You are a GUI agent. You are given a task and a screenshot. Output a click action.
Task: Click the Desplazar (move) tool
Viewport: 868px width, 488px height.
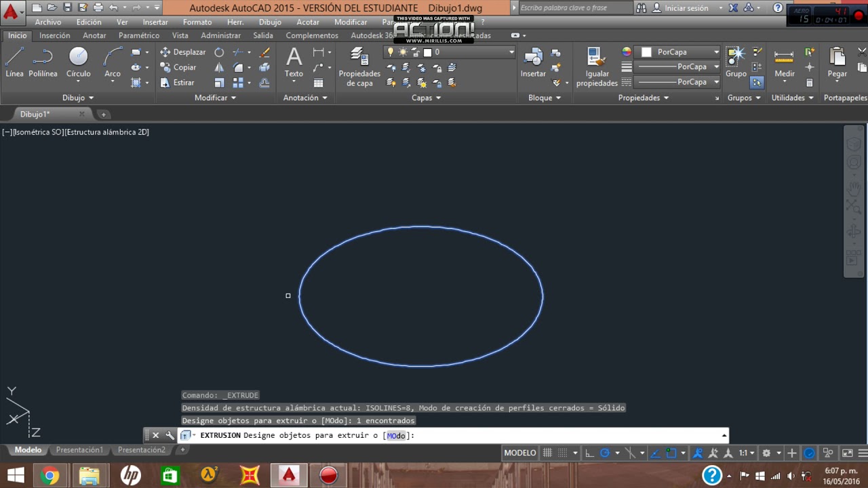[x=182, y=52]
